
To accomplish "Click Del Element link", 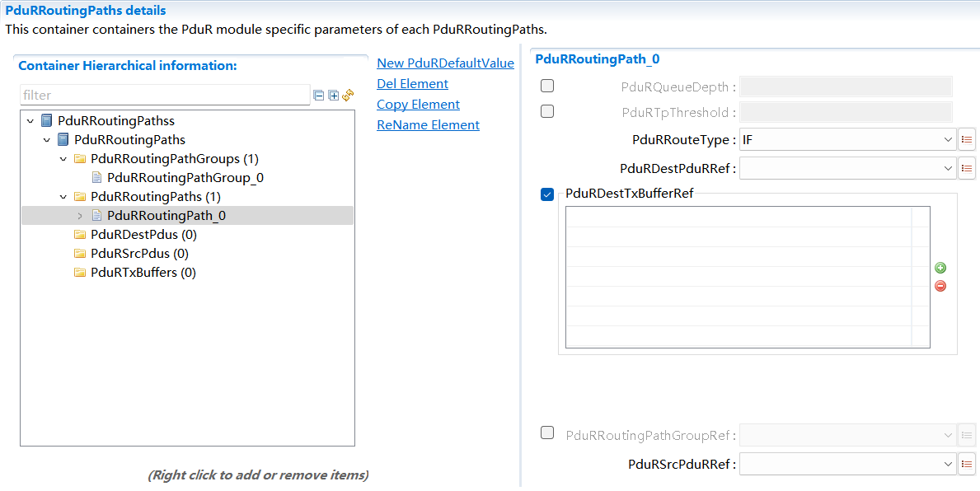I will pyautogui.click(x=412, y=84).
